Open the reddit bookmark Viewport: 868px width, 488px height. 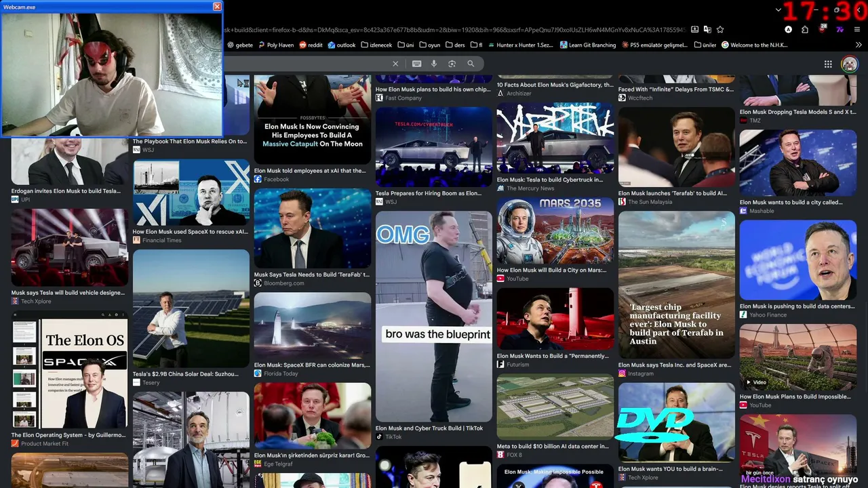tap(311, 45)
